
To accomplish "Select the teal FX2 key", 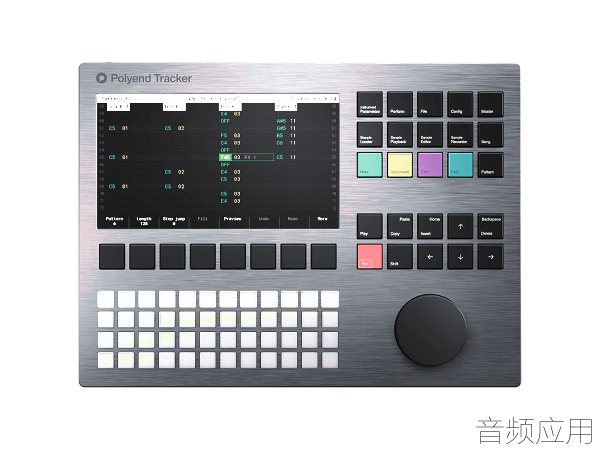I will (460, 165).
